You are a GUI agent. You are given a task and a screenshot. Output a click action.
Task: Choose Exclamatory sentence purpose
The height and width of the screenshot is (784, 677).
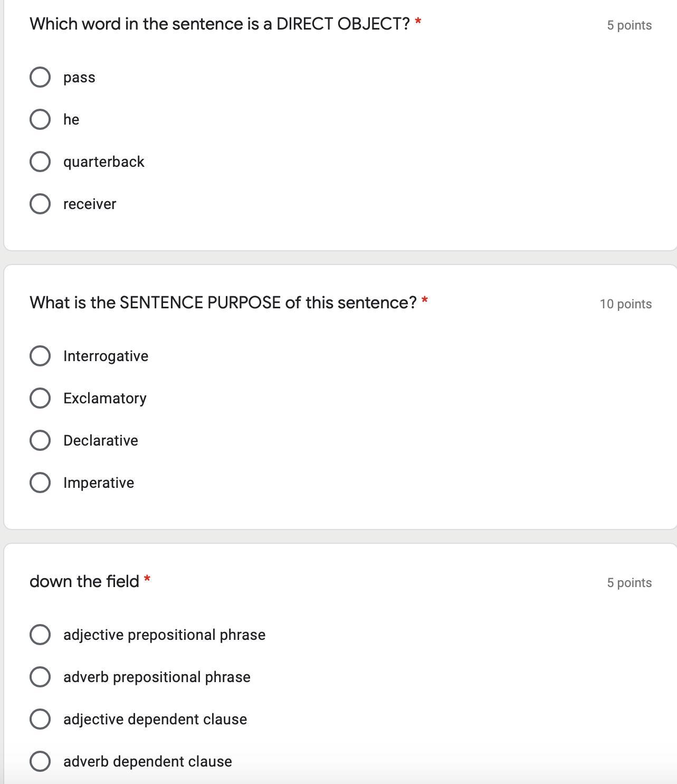click(x=40, y=398)
